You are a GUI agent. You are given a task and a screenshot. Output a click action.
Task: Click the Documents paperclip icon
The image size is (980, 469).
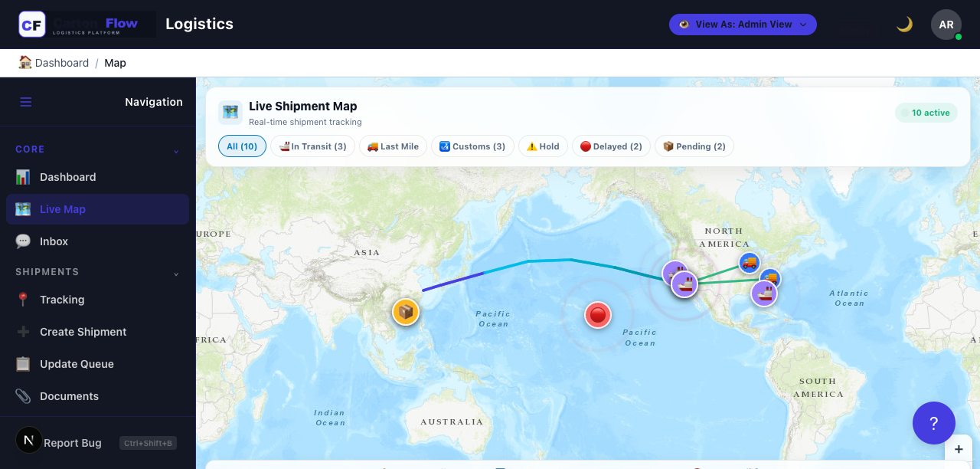click(x=24, y=396)
